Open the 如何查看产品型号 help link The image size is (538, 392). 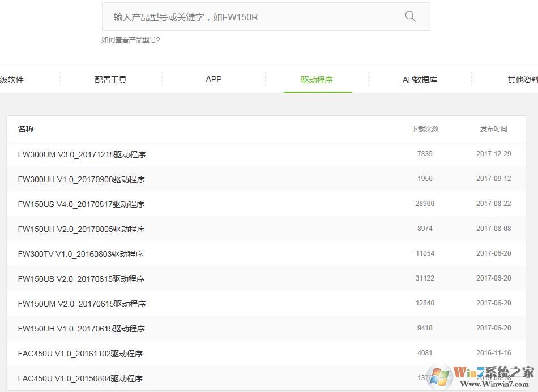(130, 40)
